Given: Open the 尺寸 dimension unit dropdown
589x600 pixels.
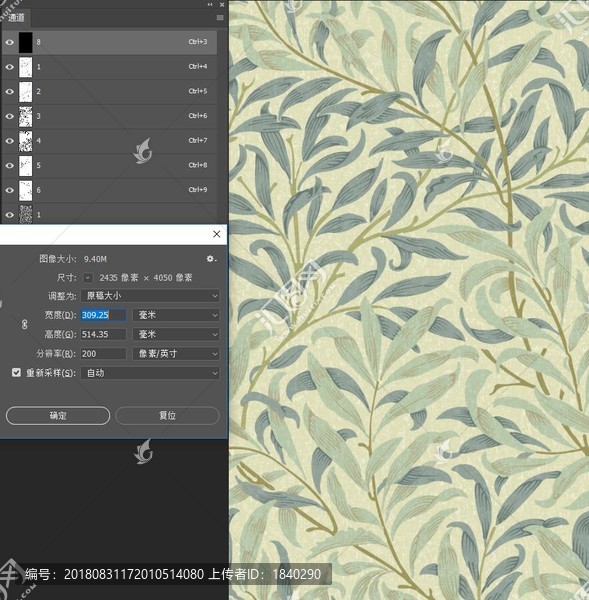Looking at the screenshot, I should pos(88,278).
